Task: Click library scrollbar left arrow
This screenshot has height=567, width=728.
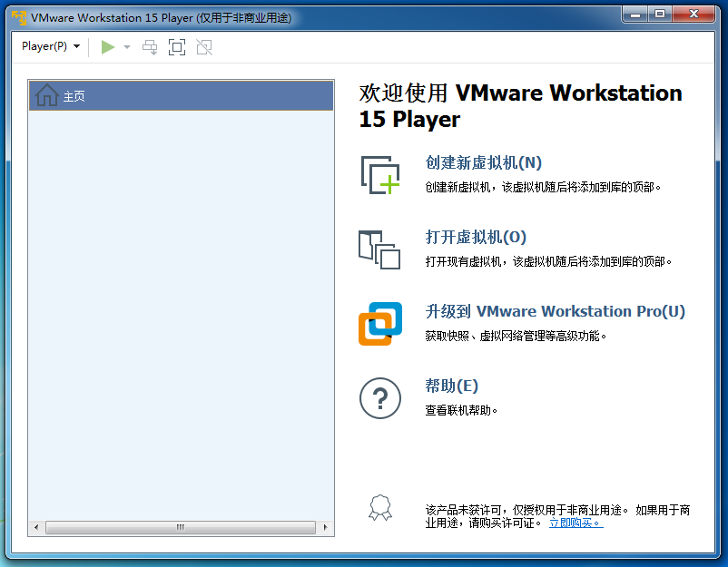Action: tap(36, 527)
